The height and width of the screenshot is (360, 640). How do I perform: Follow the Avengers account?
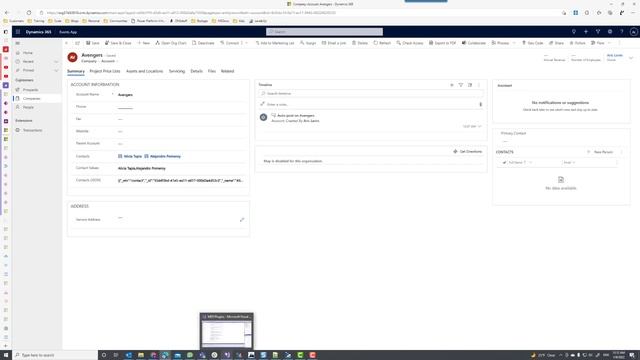(x=578, y=43)
